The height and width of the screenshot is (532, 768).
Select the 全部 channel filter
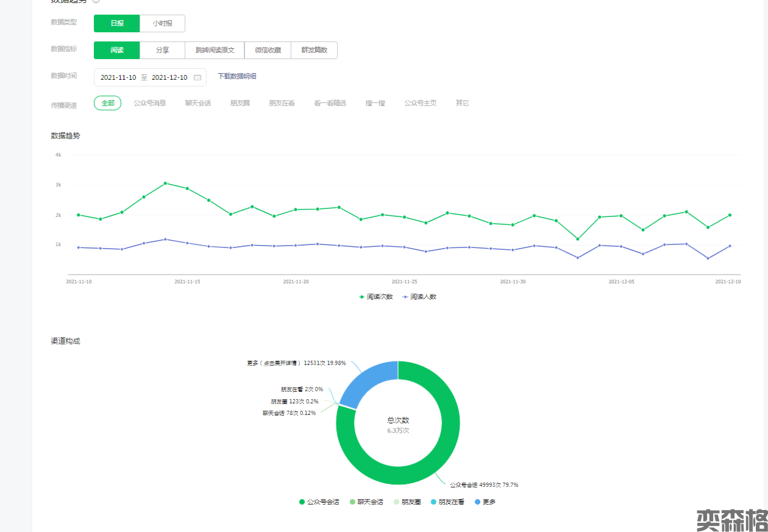[108, 103]
